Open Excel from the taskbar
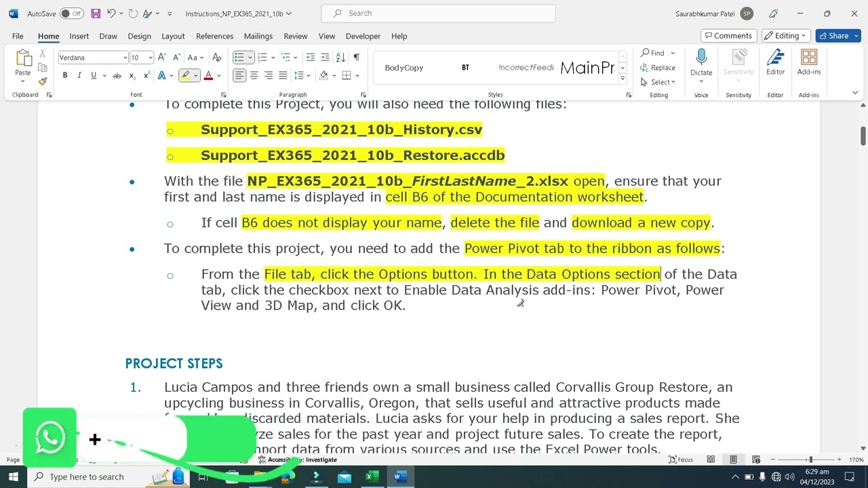Screen dimensions: 868x488 [372, 476]
